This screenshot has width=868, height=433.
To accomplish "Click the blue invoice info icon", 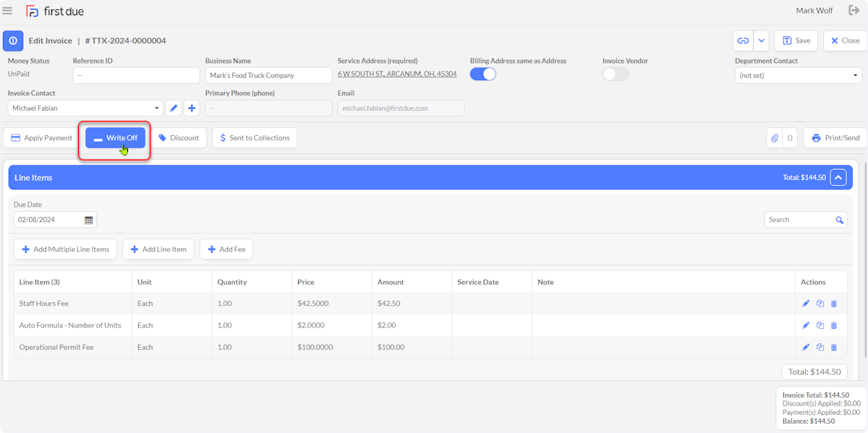I will coord(13,40).
